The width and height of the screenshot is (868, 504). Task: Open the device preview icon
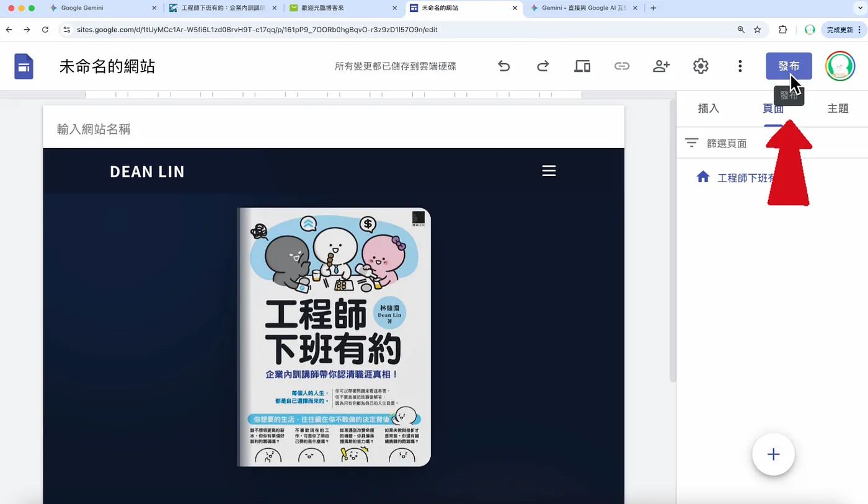[582, 66]
